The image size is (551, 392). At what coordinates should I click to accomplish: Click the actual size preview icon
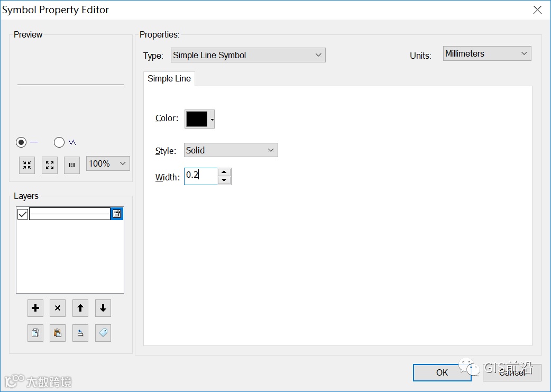[x=72, y=165]
